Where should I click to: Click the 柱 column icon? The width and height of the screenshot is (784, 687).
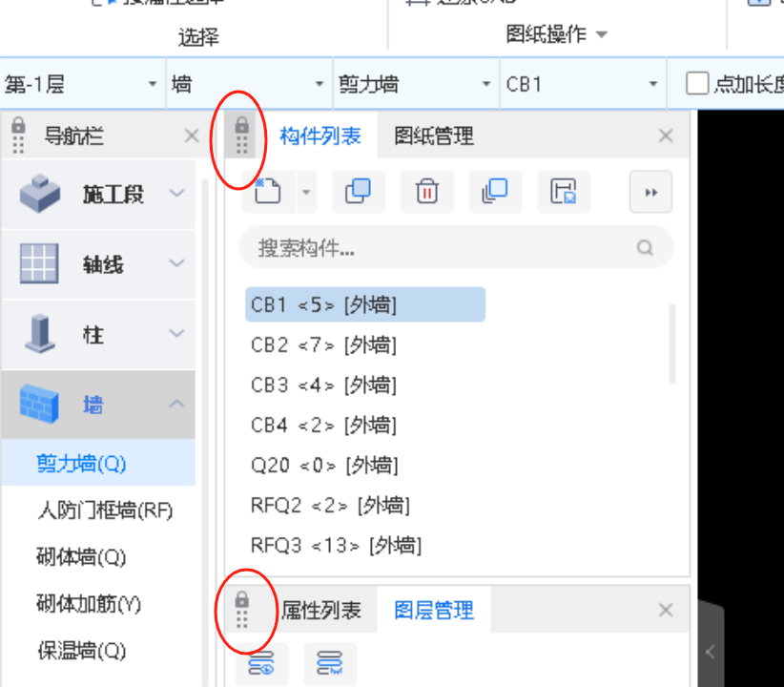(x=40, y=334)
